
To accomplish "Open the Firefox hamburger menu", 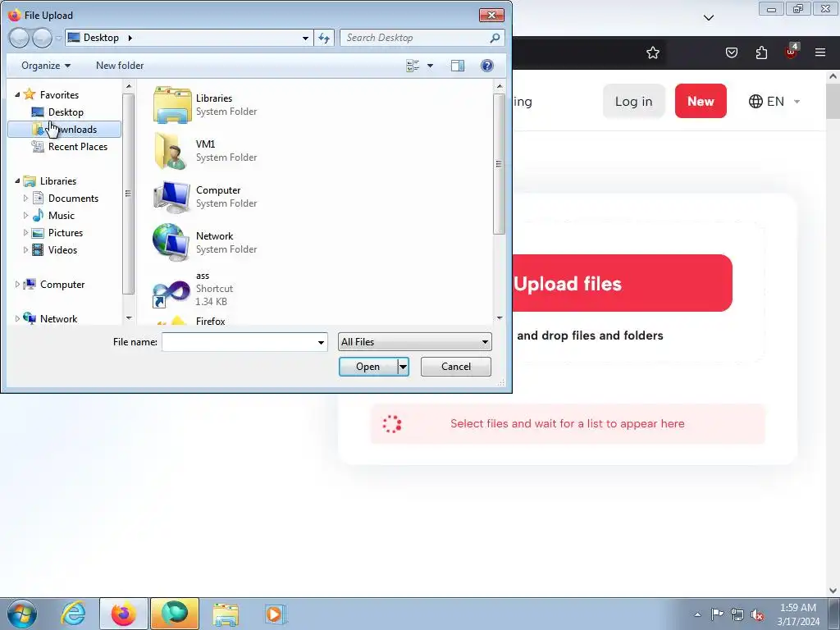I will pos(820,52).
